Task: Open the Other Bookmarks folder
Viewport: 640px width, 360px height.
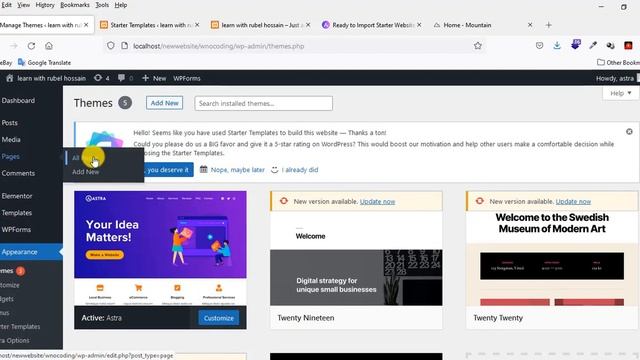Action: click(x=618, y=62)
